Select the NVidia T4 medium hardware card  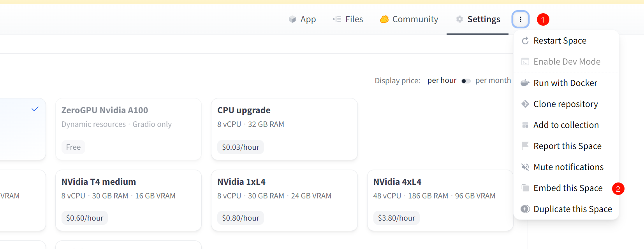(128, 200)
